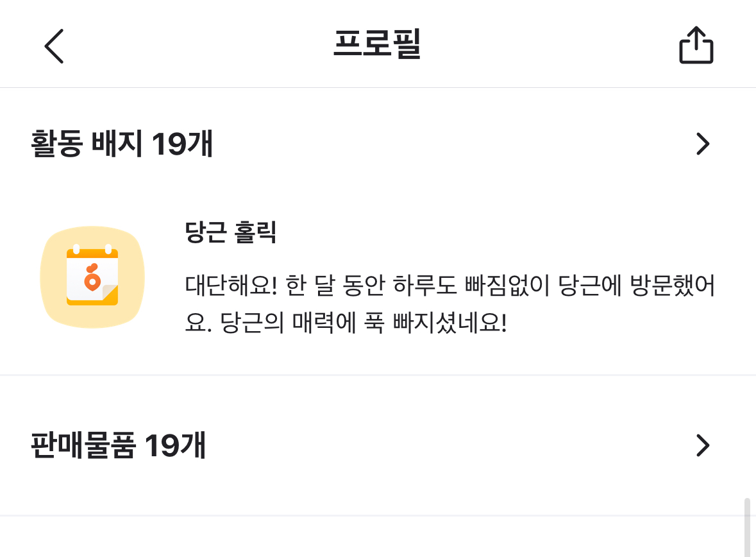Expand 판매물품 via its right chevron
Screen dimensions: 756x557
pos(703,445)
